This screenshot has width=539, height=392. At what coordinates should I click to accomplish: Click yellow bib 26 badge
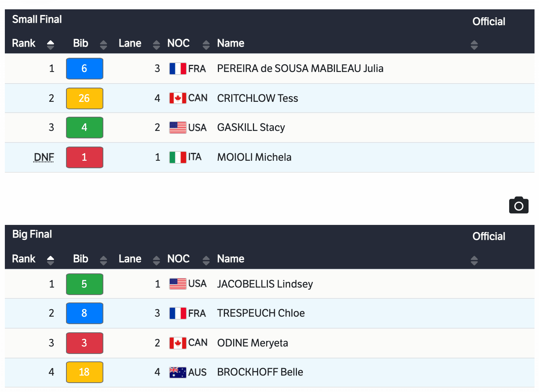click(x=85, y=98)
